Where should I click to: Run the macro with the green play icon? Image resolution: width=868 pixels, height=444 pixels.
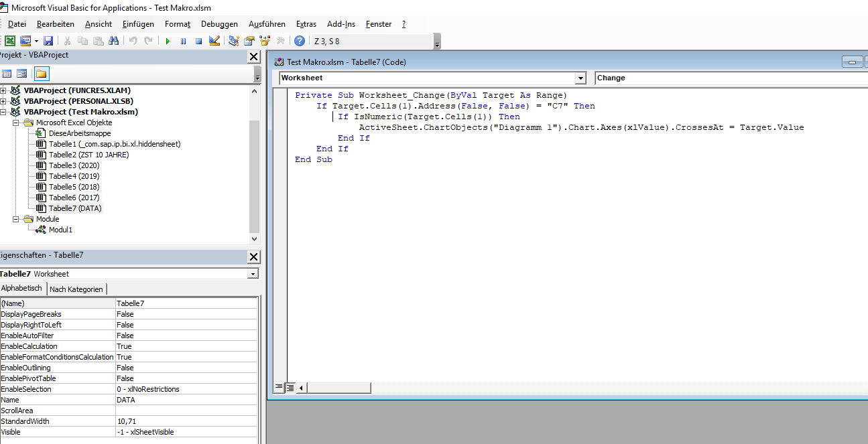pos(168,41)
